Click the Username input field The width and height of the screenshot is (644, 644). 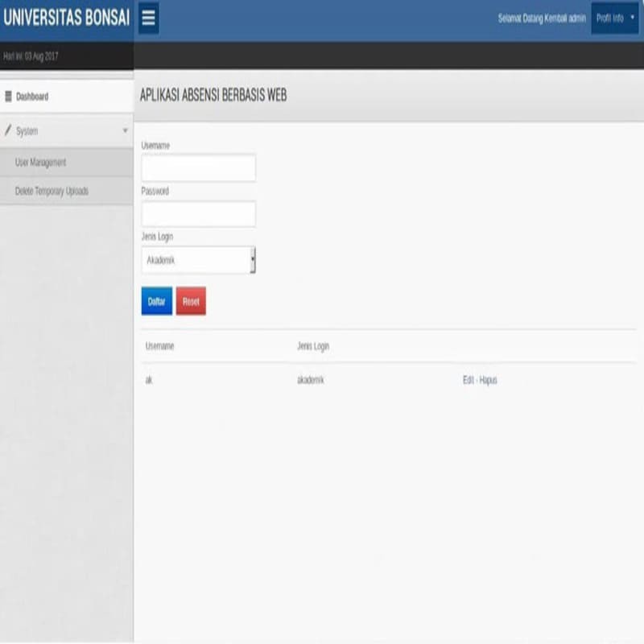(199, 167)
